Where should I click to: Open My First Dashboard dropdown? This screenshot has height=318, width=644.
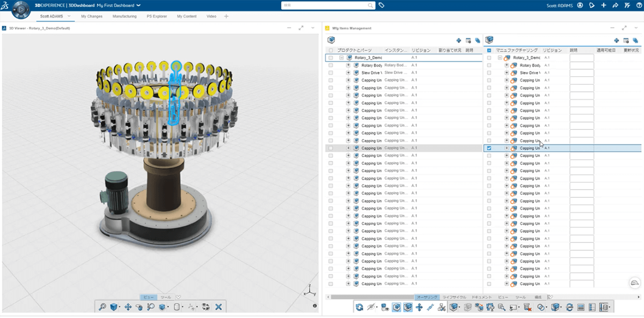pos(138,5)
